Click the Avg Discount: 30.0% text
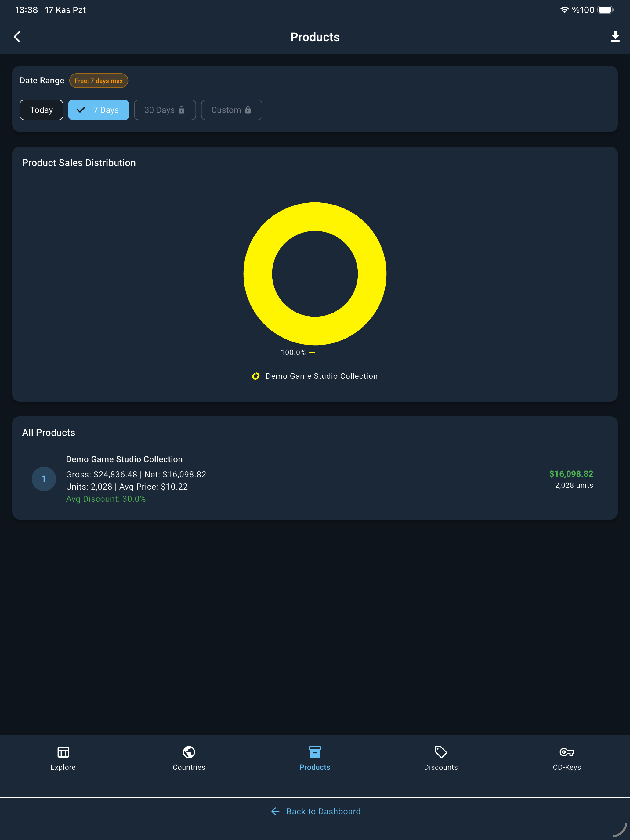Image resolution: width=630 pixels, height=840 pixels. click(x=106, y=499)
